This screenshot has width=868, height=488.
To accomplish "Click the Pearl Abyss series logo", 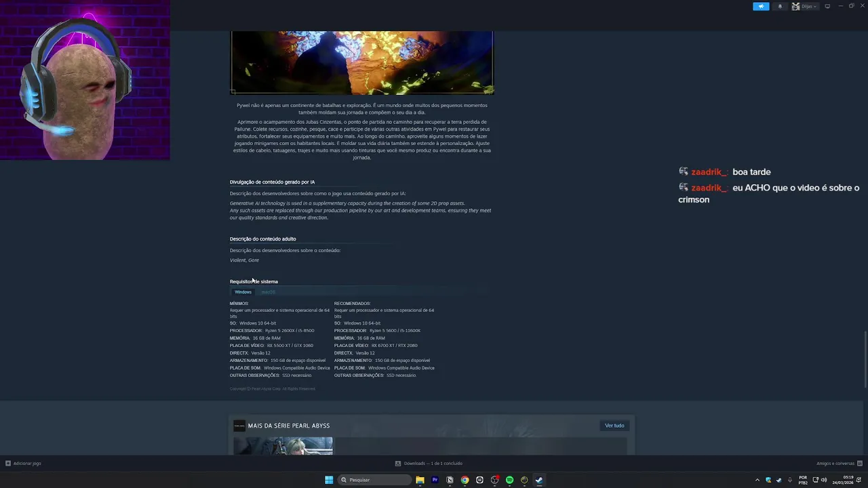I will pos(239,426).
